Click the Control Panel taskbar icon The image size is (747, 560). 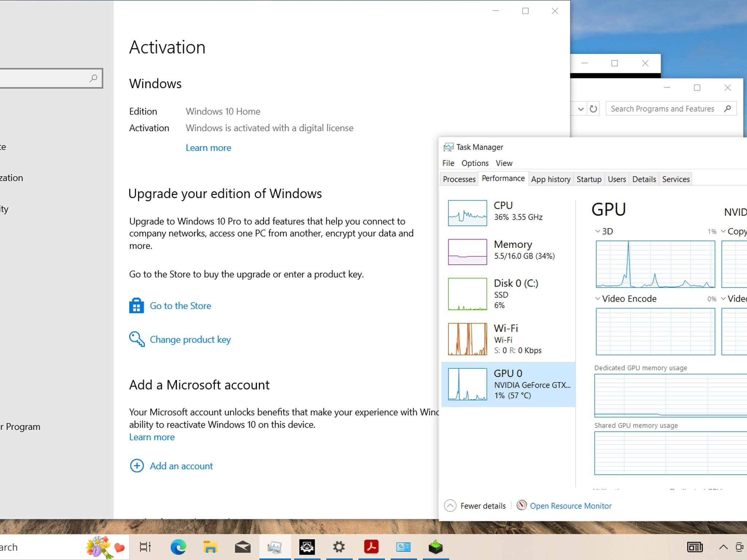403,547
